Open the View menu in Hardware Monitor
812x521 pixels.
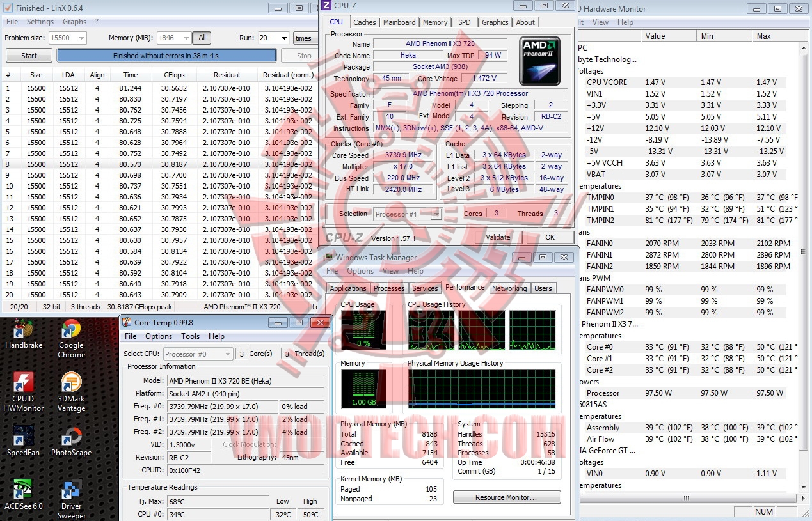coord(600,22)
